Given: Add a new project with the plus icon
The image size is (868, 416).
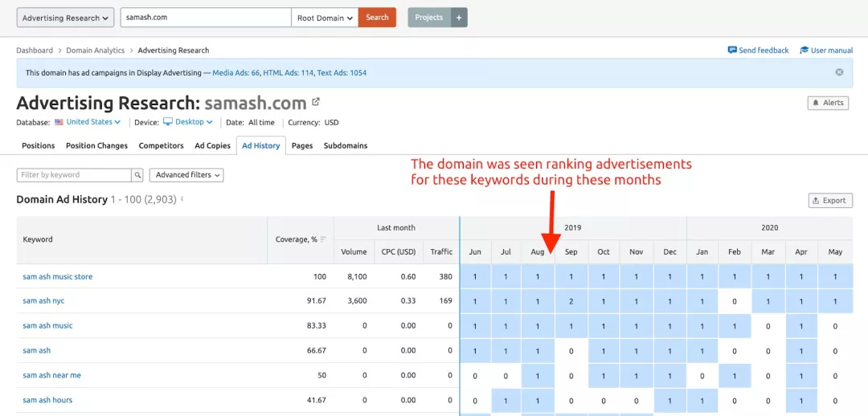Looking at the screenshot, I should tap(459, 18).
